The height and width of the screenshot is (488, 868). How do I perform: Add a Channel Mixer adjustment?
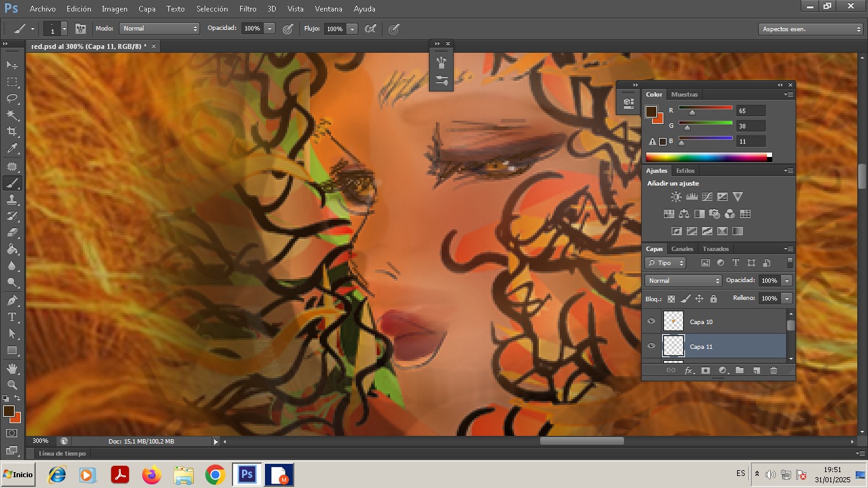pos(730,214)
